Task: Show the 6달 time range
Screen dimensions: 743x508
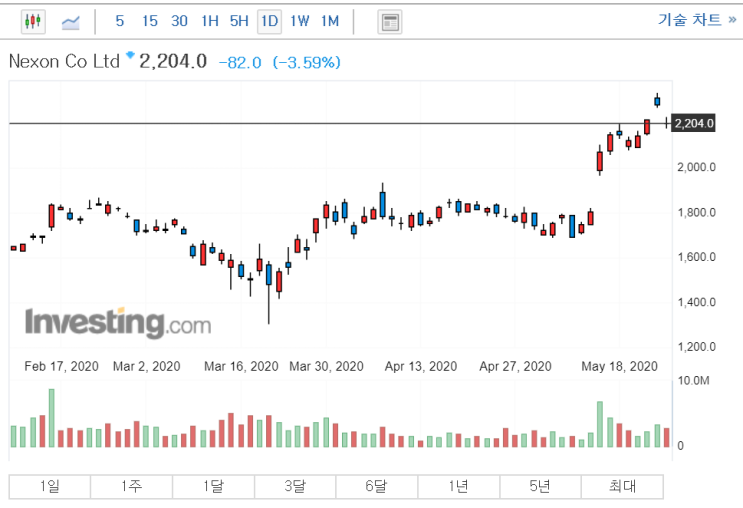Action: [x=377, y=486]
